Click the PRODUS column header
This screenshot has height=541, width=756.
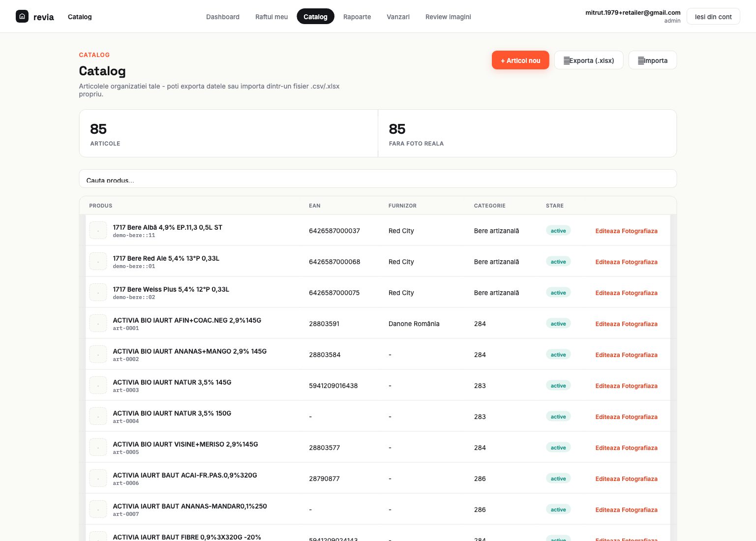click(x=101, y=206)
